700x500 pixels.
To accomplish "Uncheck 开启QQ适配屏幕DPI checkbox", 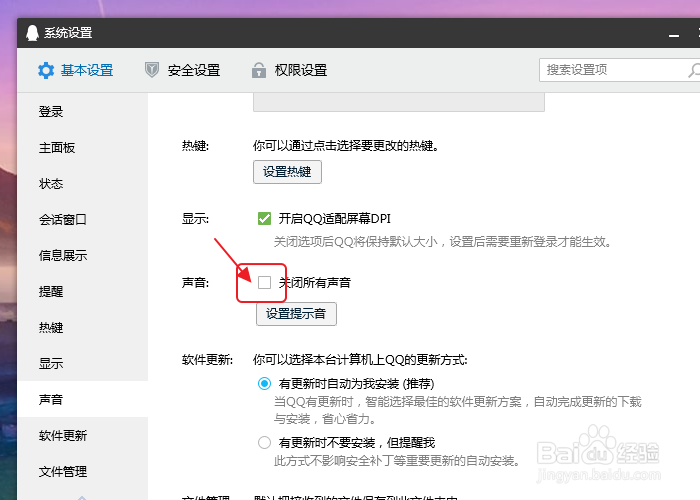I will coord(264,218).
